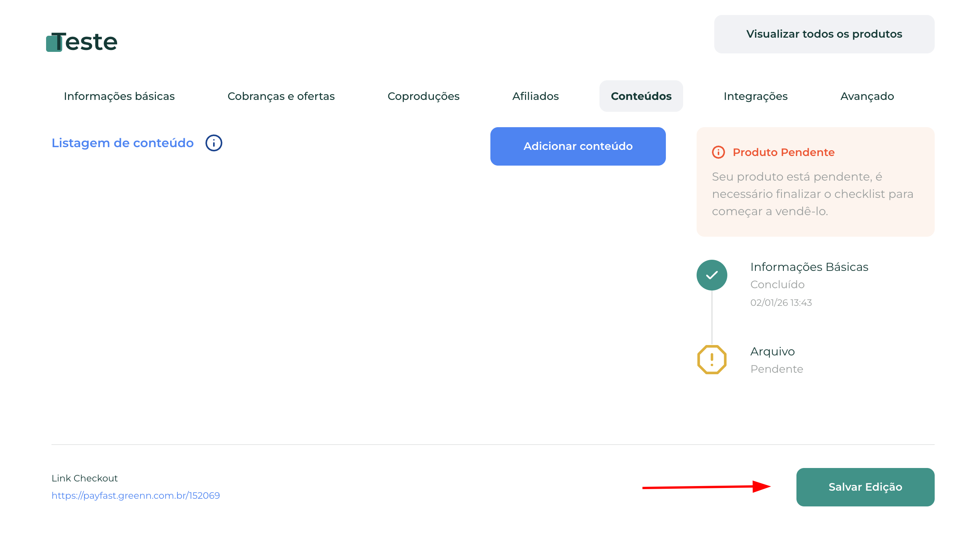Select the Afiliados tab
This screenshot has width=980, height=541.
535,96
